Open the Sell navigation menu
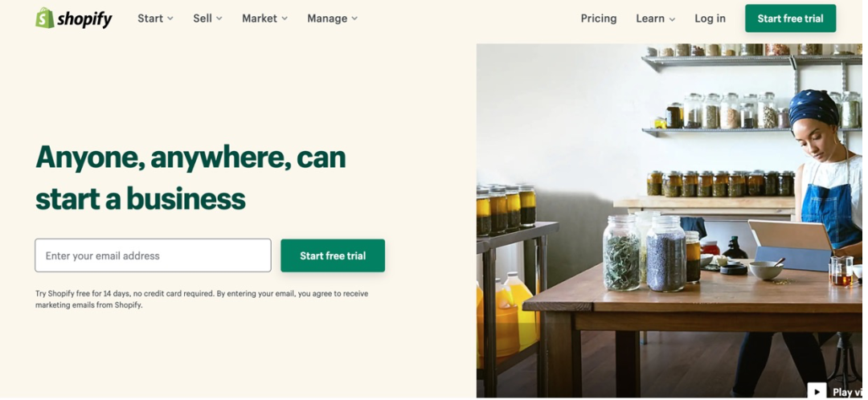Image resolution: width=868 pixels, height=400 pixels. point(207,18)
